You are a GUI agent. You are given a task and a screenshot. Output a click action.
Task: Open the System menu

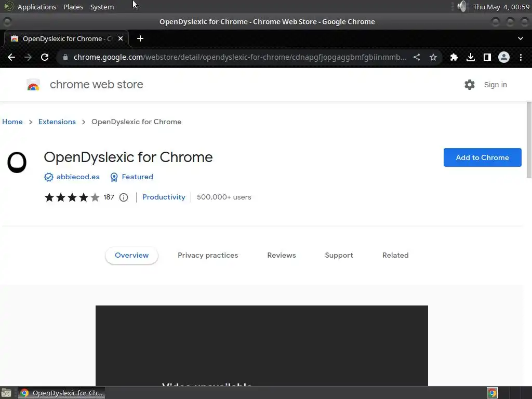(x=102, y=7)
